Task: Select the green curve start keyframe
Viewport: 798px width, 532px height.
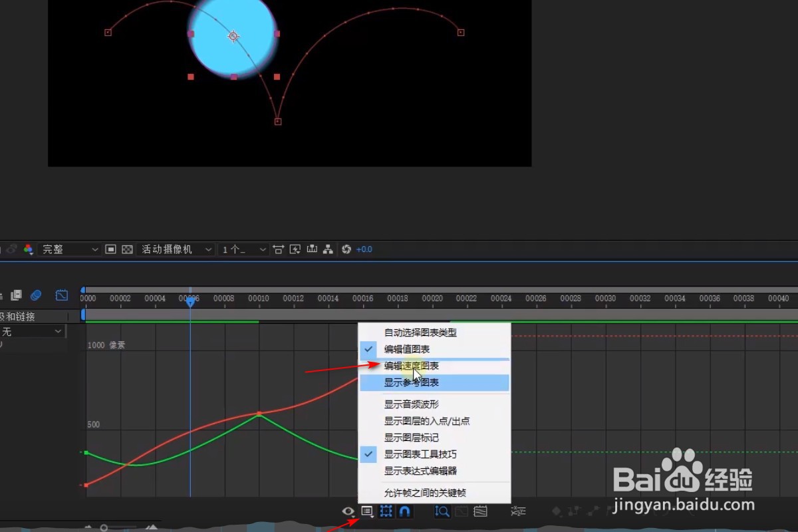Action: tap(86, 453)
